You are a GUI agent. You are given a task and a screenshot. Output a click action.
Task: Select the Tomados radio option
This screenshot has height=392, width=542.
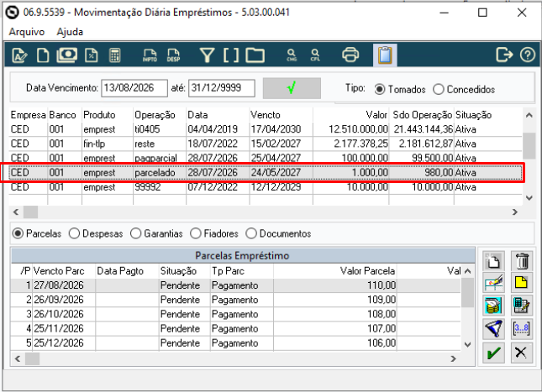tap(400, 90)
